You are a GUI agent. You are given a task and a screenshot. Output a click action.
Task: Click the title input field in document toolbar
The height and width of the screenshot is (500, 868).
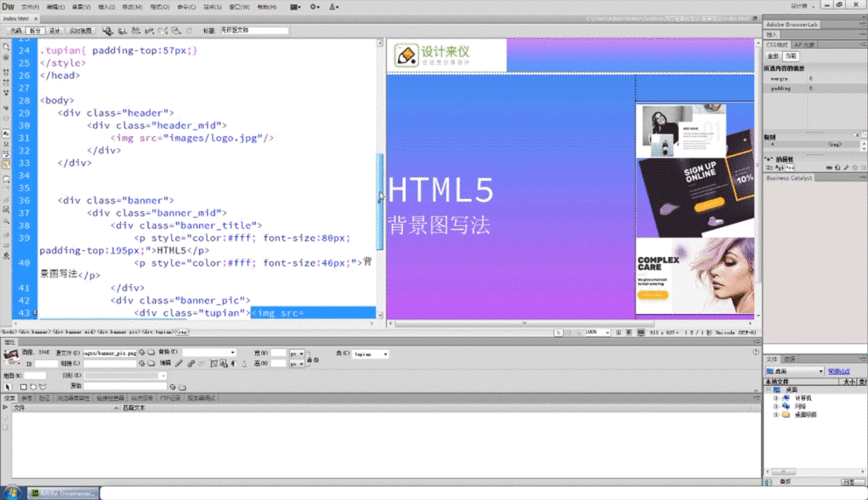tap(254, 31)
